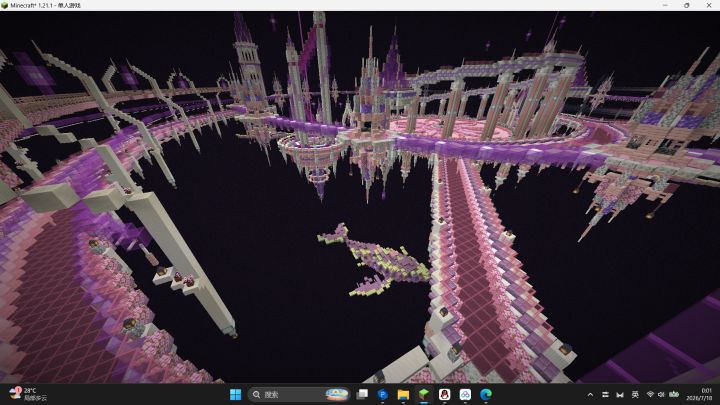The height and width of the screenshot is (405, 720).
Task: Restore down the Minecraft window
Action: pyautogui.click(x=686, y=6)
